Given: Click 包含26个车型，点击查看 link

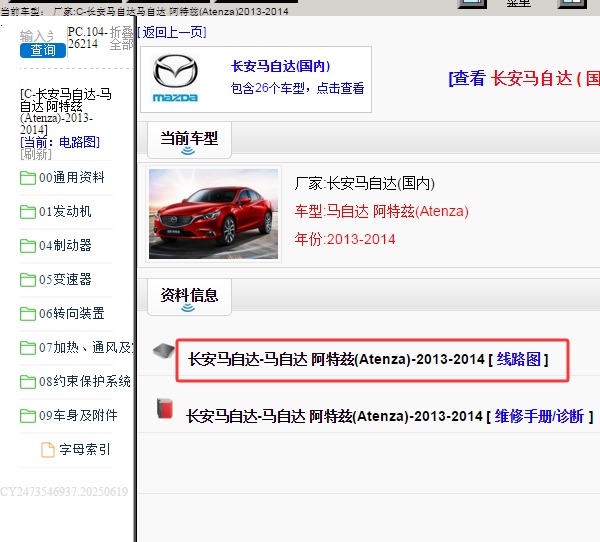Looking at the screenshot, I should [x=297, y=88].
